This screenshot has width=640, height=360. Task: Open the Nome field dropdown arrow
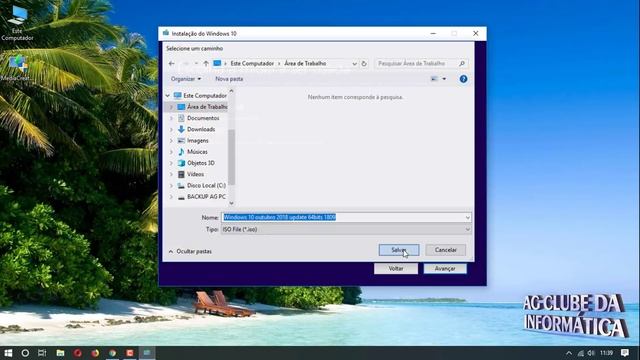pos(467,217)
